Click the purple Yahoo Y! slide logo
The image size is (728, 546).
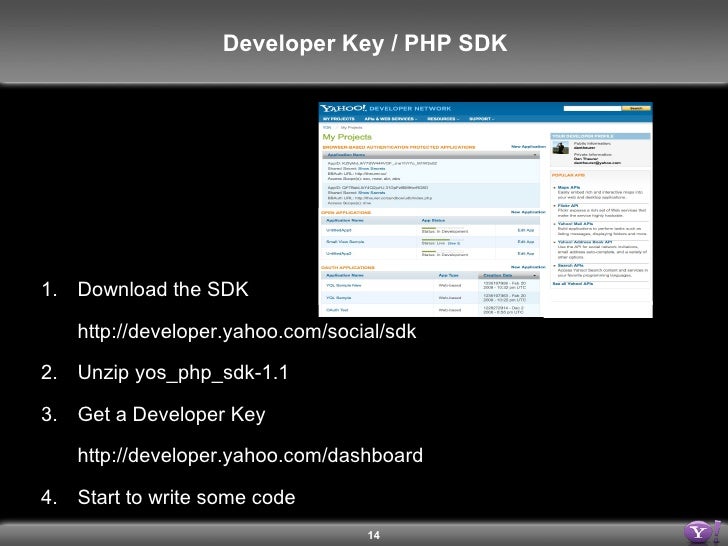pos(702,532)
